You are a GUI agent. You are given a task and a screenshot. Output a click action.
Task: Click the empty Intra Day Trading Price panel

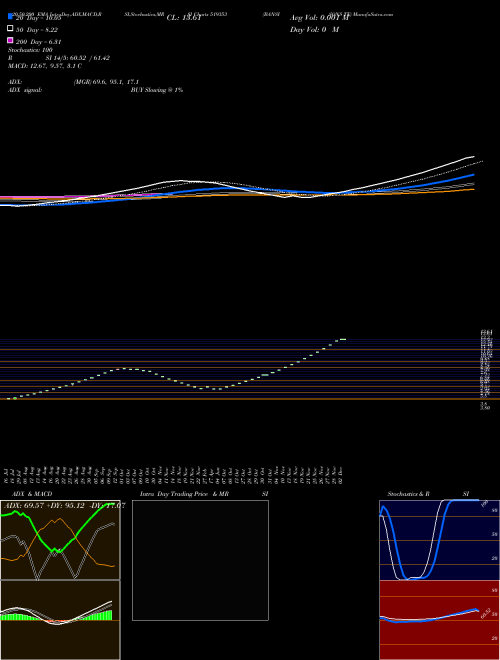(x=200, y=560)
